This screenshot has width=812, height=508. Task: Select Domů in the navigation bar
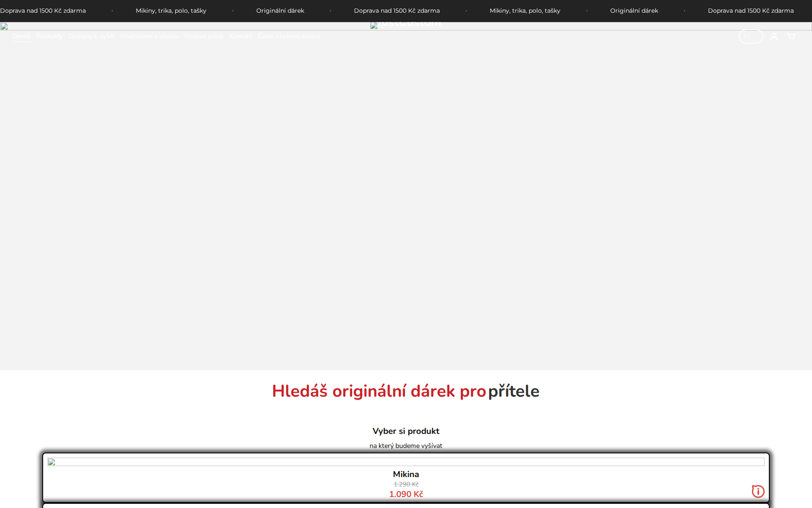coord(21,36)
